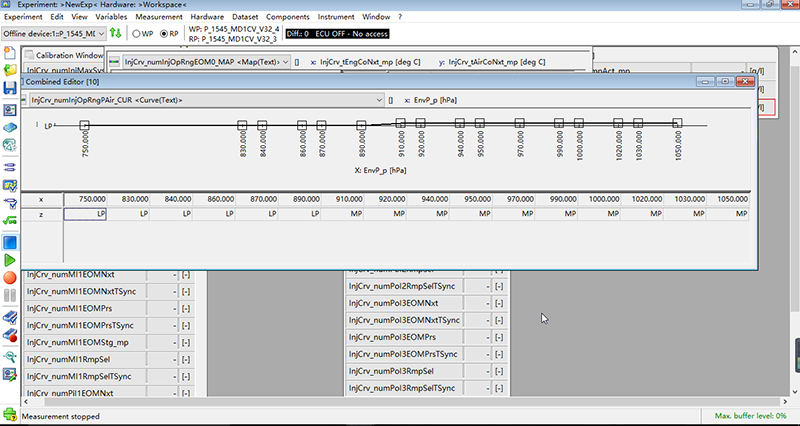Click the MP cell under 1050.000

[728, 214]
